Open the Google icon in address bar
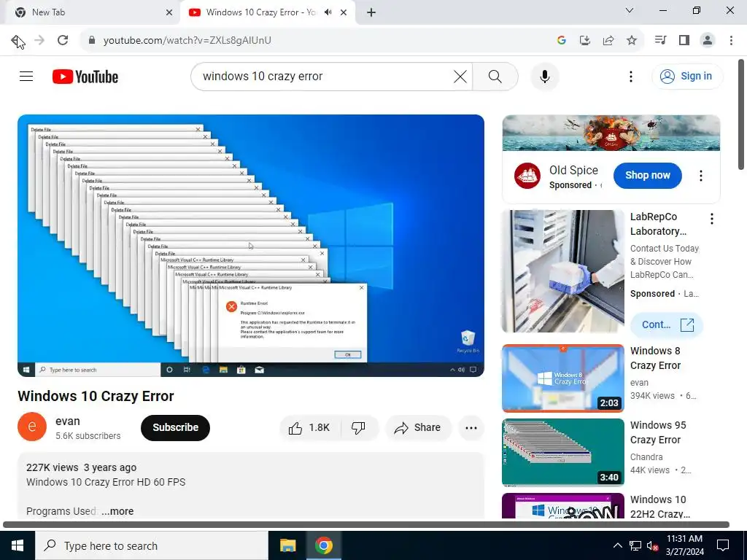The height and width of the screenshot is (560, 747). [561, 41]
